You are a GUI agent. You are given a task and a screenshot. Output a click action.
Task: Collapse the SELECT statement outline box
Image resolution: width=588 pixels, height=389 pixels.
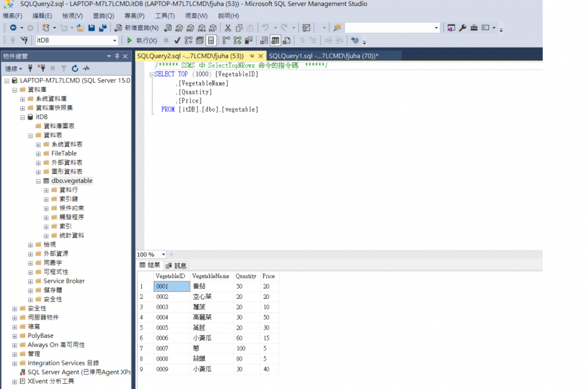(x=152, y=75)
